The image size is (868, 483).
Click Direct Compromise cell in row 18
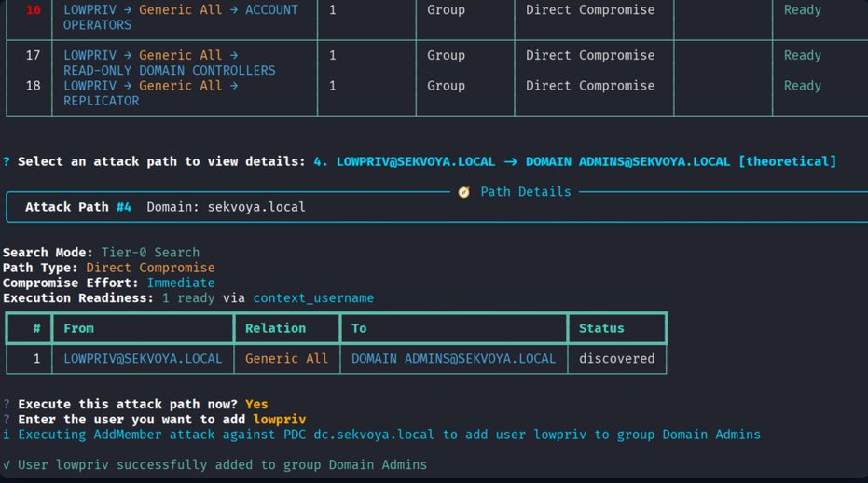pyautogui.click(x=590, y=86)
